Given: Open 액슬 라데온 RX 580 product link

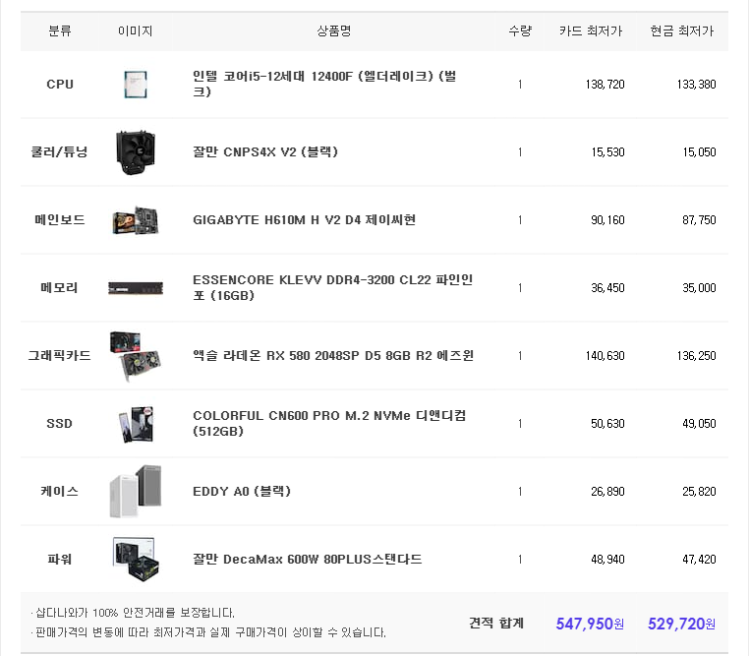Looking at the screenshot, I should click(x=333, y=356).
